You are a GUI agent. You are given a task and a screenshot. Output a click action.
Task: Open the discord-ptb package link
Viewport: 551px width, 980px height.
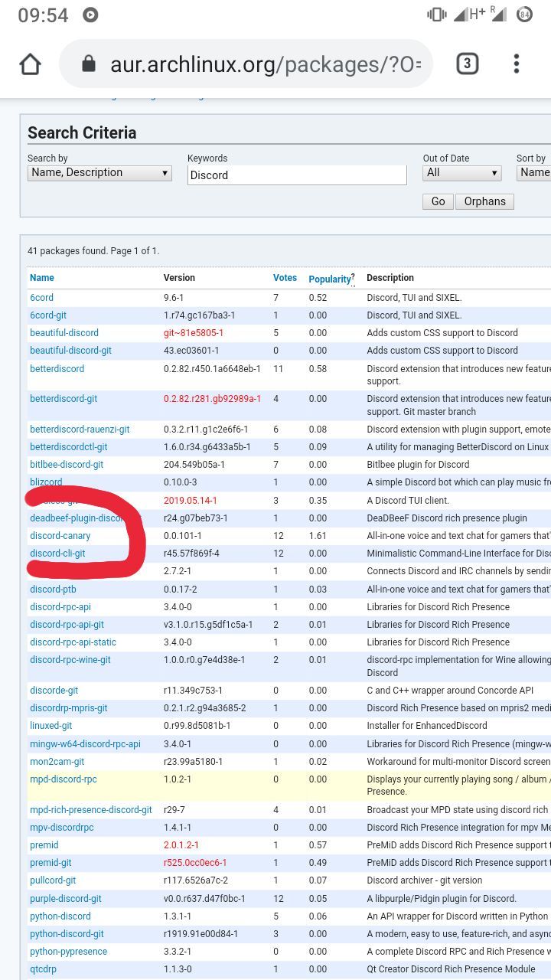pos(53,590)
